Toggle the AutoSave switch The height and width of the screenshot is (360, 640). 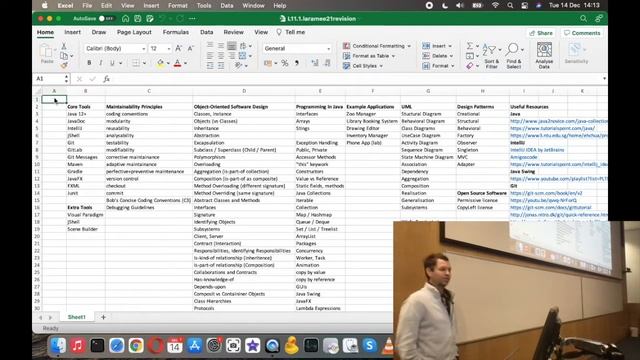107,18
